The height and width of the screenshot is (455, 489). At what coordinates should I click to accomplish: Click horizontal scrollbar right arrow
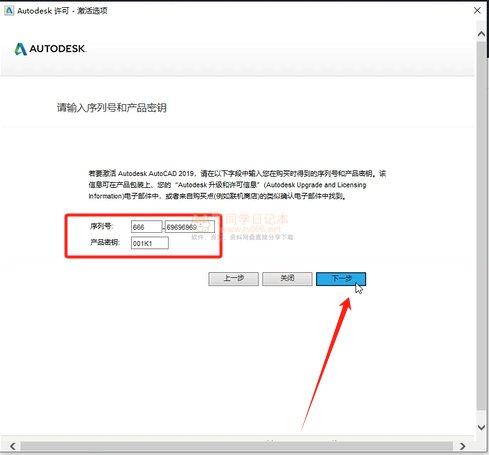[462, 446]
